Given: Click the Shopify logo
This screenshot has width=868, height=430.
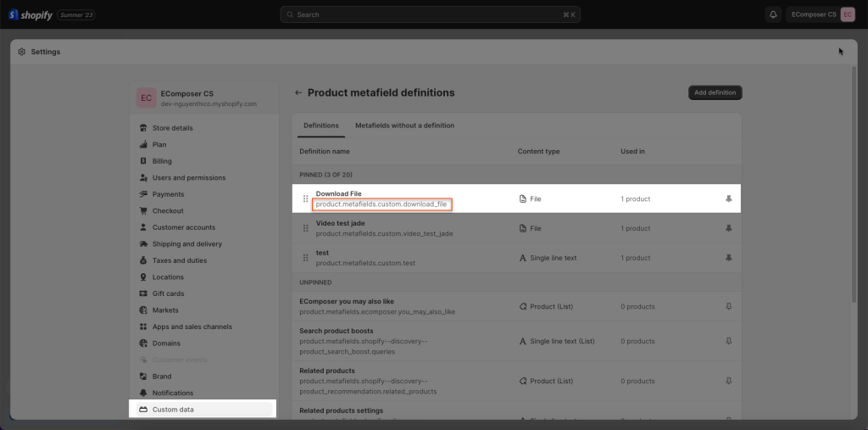Looking at the screenshot, I should tap(30, 15).
